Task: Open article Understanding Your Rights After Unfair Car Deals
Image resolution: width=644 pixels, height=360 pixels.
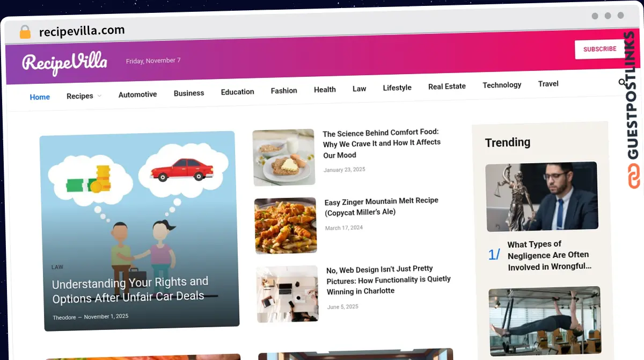Action: [x=129, y=289]
